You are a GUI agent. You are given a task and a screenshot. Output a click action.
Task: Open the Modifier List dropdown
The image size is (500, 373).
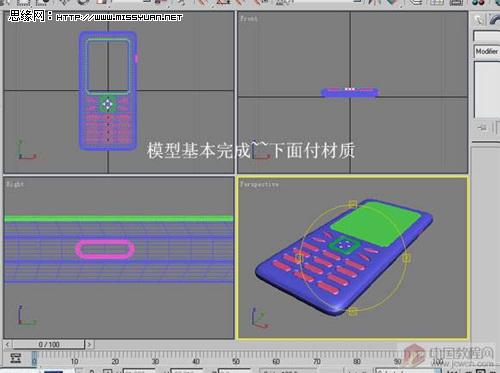487,51
